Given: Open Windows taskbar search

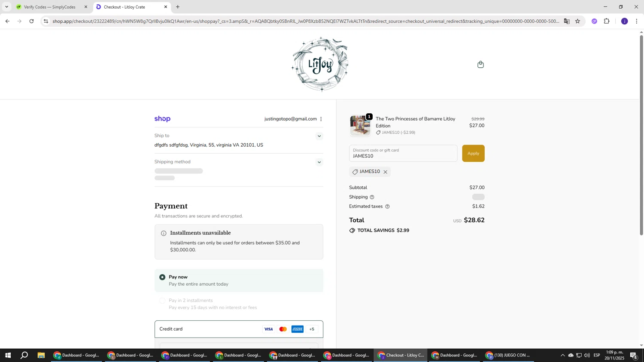Looking at the screenshot, I should point(24,355).
